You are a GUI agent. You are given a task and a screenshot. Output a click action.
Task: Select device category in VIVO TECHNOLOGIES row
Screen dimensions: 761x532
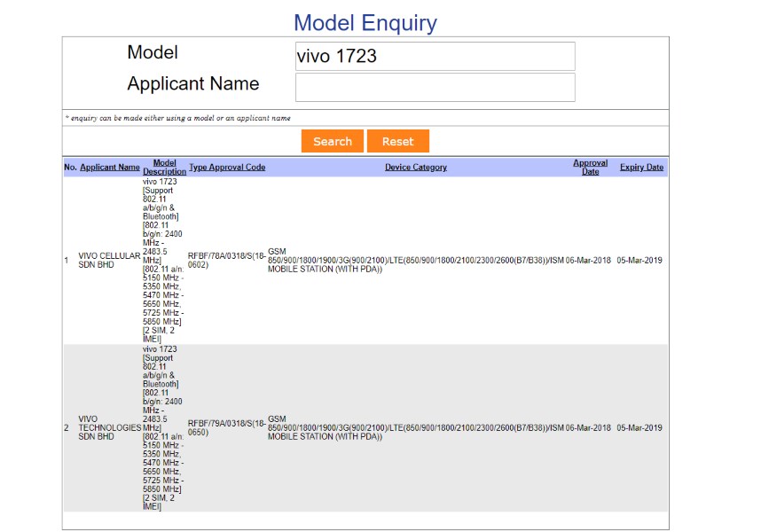(416, 427)
